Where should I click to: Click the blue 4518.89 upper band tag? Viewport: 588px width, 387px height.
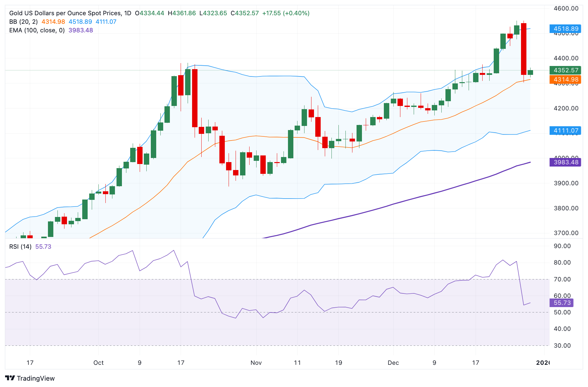tap(565, 29)
